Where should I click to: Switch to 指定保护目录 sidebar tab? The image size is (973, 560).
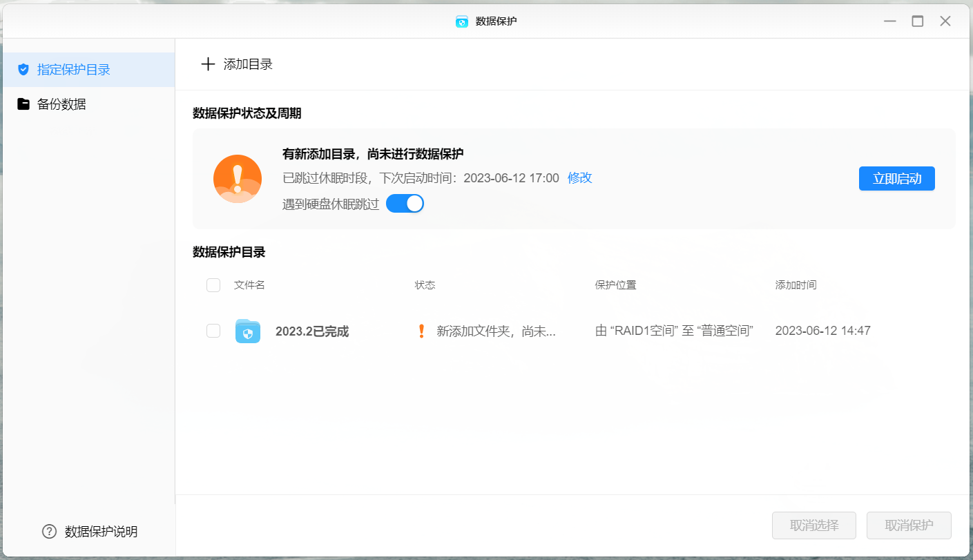tap(73, 70)
